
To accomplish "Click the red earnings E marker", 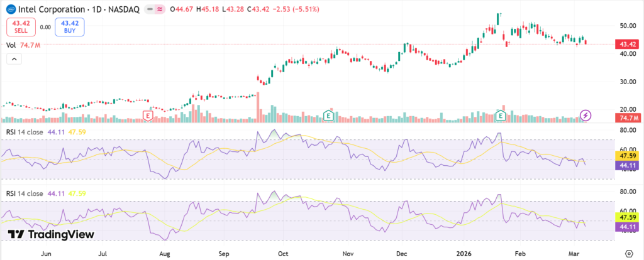I will pos(148,116).
